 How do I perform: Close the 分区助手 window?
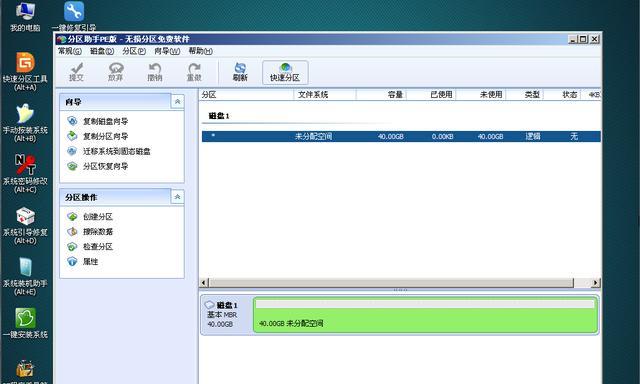pos(595,39)
